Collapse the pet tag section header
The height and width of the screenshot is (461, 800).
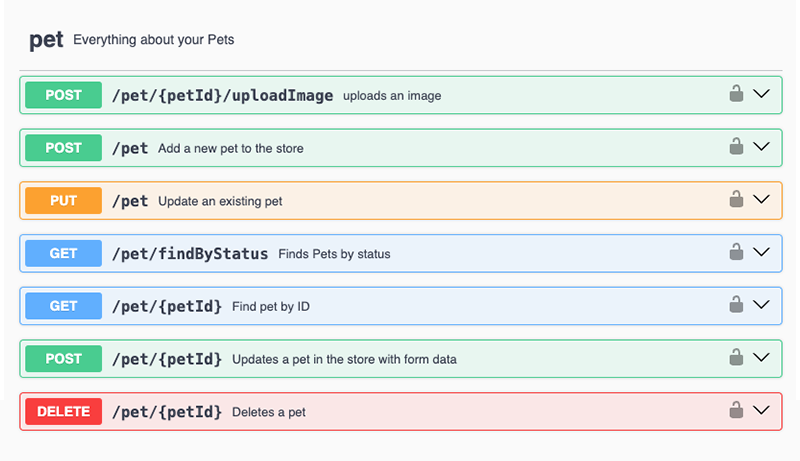point(47,40)
